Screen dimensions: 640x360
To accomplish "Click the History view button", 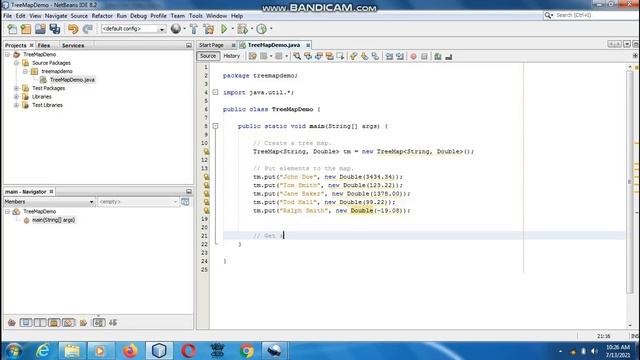I will tap(231, 56).
